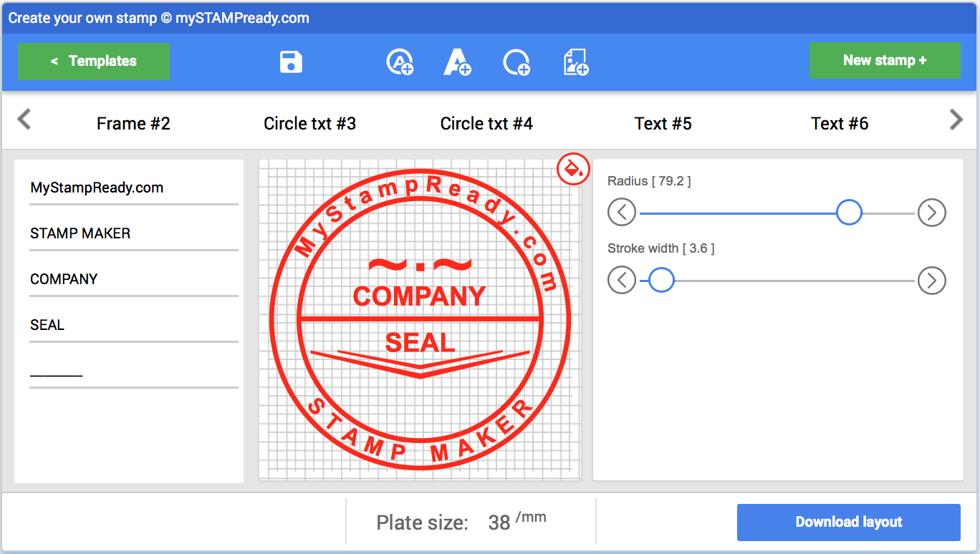Screen dimensions: 980x554
Task: Click the Stroke width [ 3.6 ] label
Action: pos(661,248)
